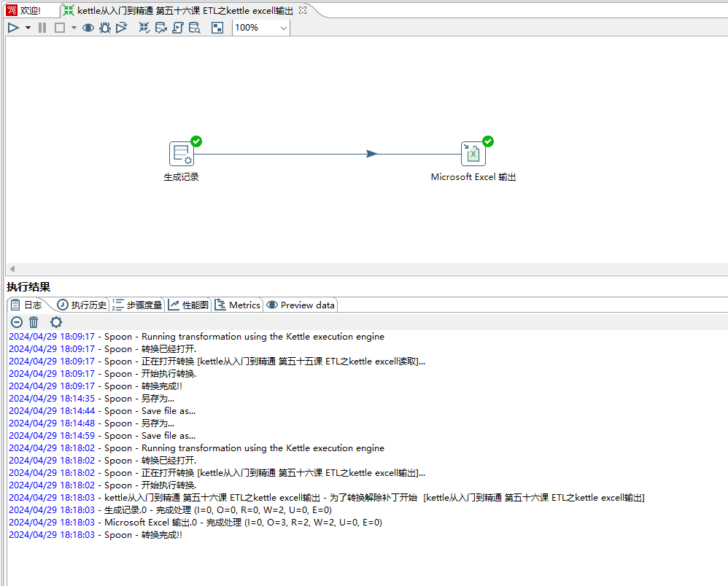
Task: Debug the transformation using bug icon
Action: click(x=105, y=28)
